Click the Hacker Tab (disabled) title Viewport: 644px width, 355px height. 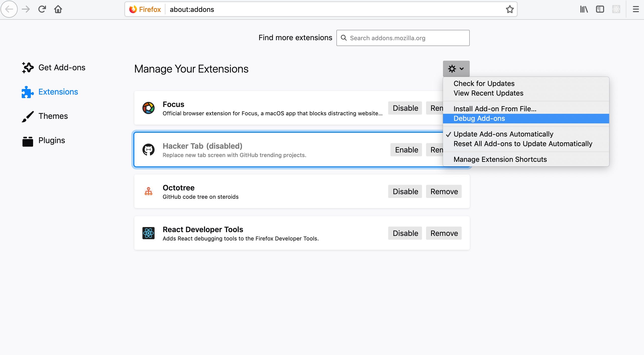(x=202, y=146)
